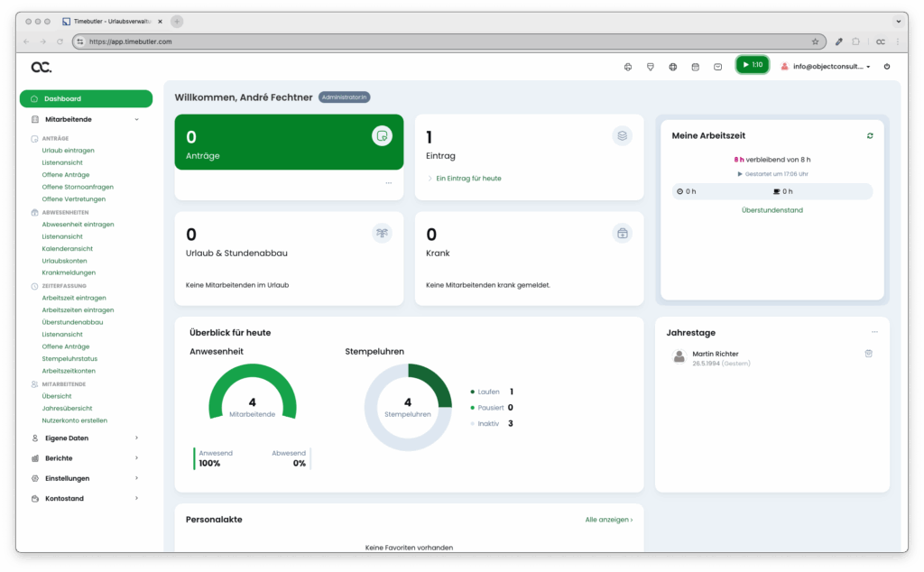Screen dimensions: 924x572
Task: Click the printer icon in top toolbar
Action: [x=628, y=66]
